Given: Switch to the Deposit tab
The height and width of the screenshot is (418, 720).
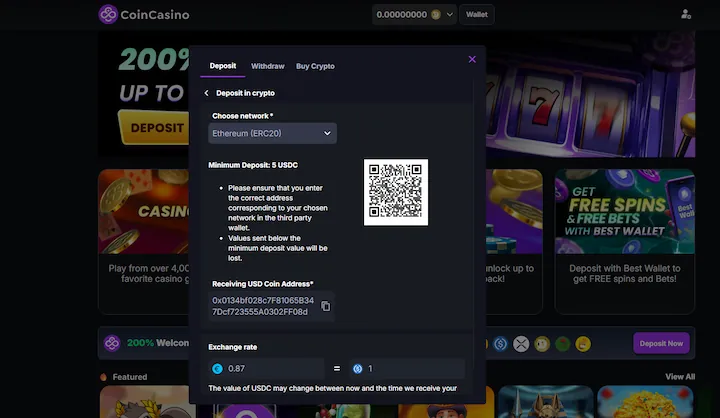Looking at the screenshot, I should tap(223, 66).
